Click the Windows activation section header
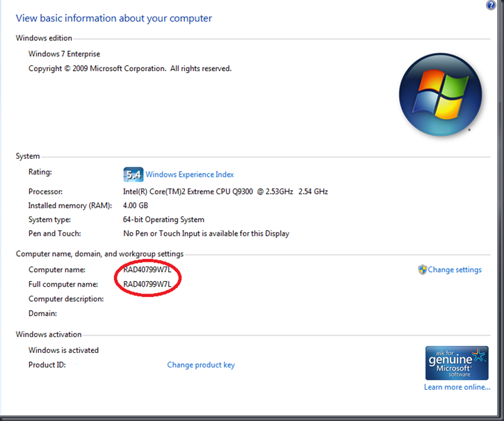This screenshot has width=504, height=421. 49,335
